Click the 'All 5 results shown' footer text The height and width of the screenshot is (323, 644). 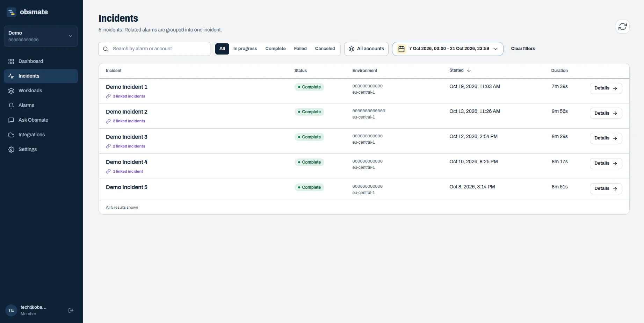(x=122, y=207)
